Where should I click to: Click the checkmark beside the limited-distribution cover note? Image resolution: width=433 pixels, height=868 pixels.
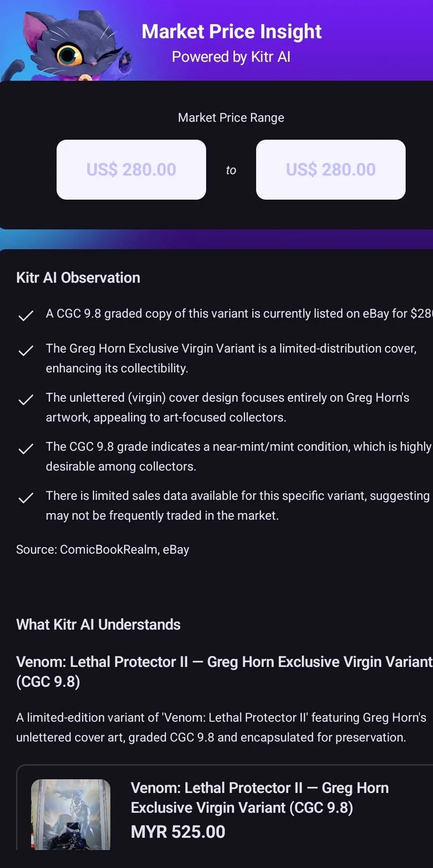tap(25, 351)
